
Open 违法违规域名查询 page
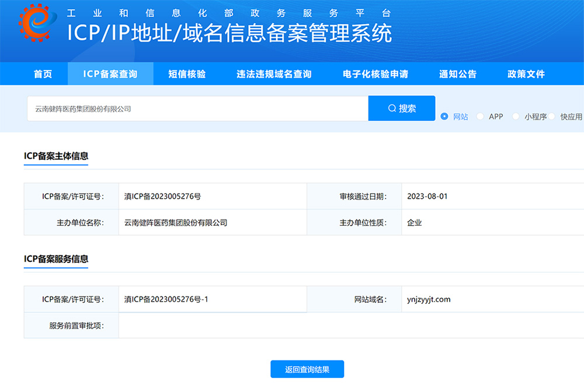(274, 74)
